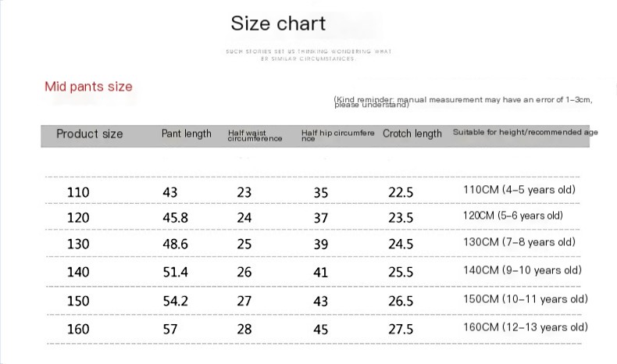Click the red "Mid pants size" heading
The height and width of the screenshot is (364, 617).
coord(88,87)
